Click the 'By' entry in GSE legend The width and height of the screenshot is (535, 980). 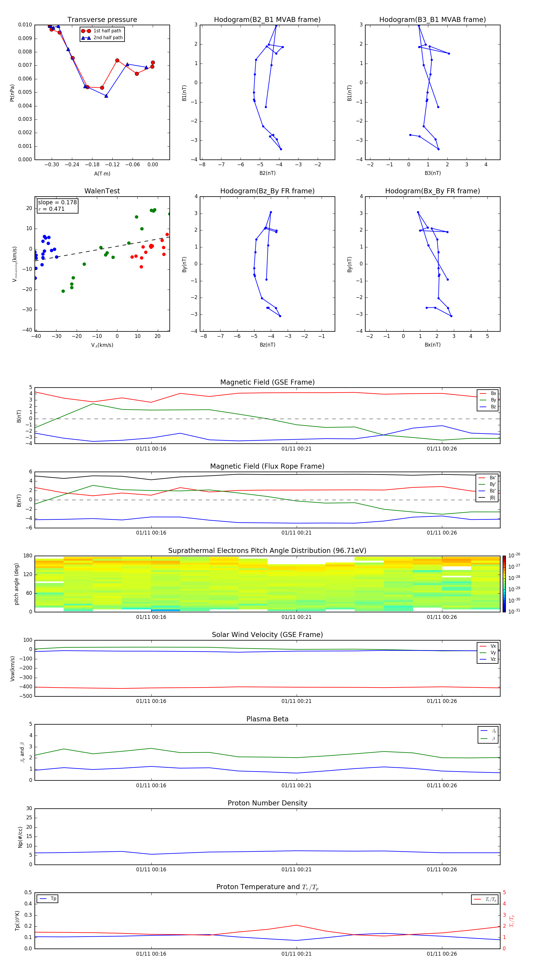tap(488, 400)
